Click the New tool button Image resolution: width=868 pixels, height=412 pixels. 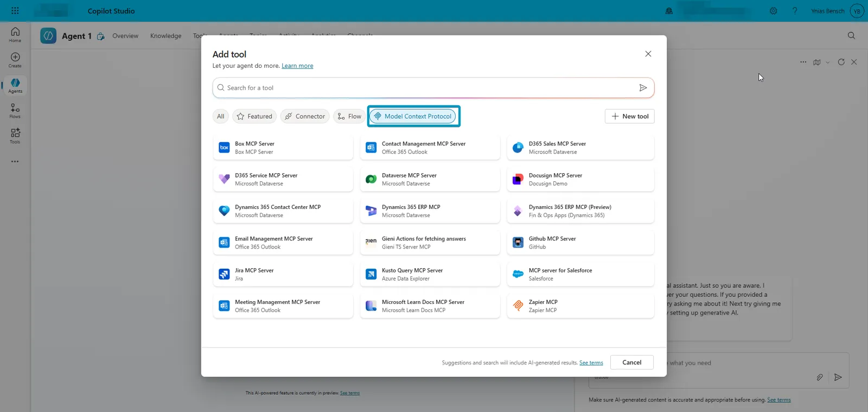pos(630,116)
